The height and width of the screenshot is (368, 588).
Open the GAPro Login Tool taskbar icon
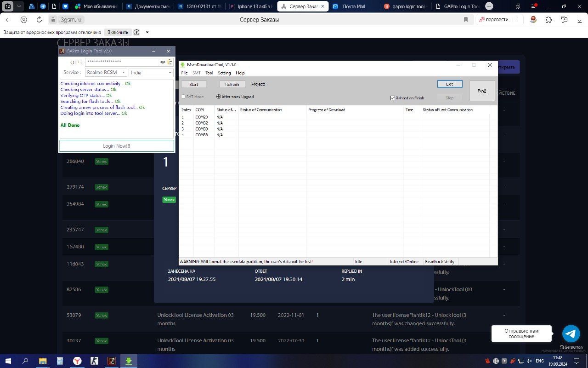111,361
